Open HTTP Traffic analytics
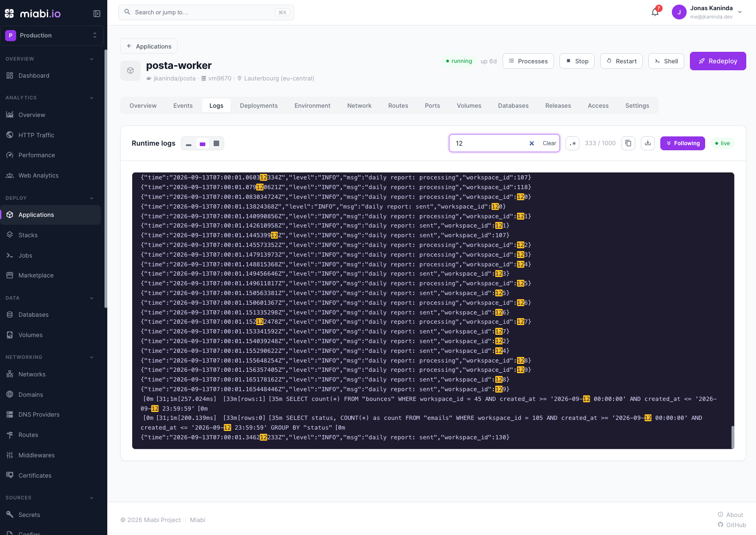Screen dimensions: 756x535 51,135
